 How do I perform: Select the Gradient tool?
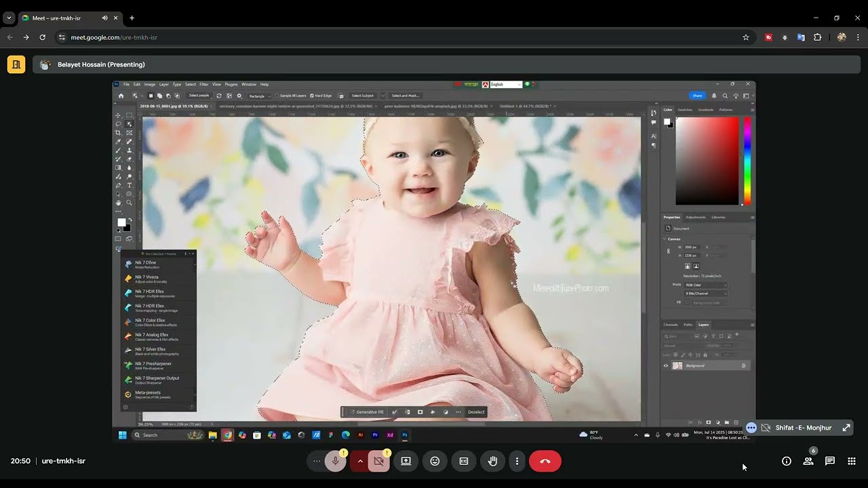click(118, 168)
